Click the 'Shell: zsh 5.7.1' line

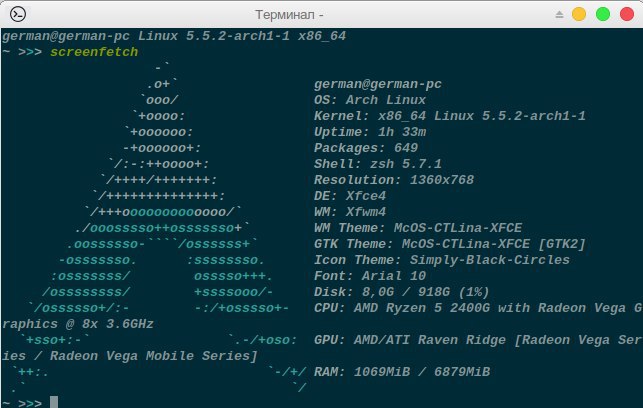(x=378, y=164)
